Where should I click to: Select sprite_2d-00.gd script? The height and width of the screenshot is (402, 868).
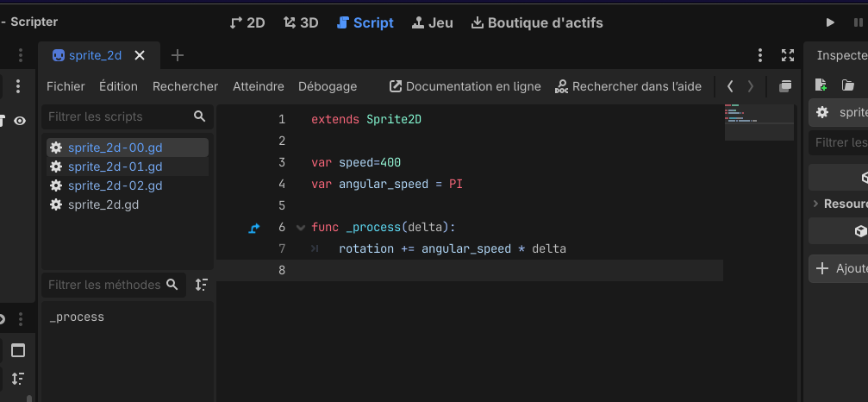128,148
